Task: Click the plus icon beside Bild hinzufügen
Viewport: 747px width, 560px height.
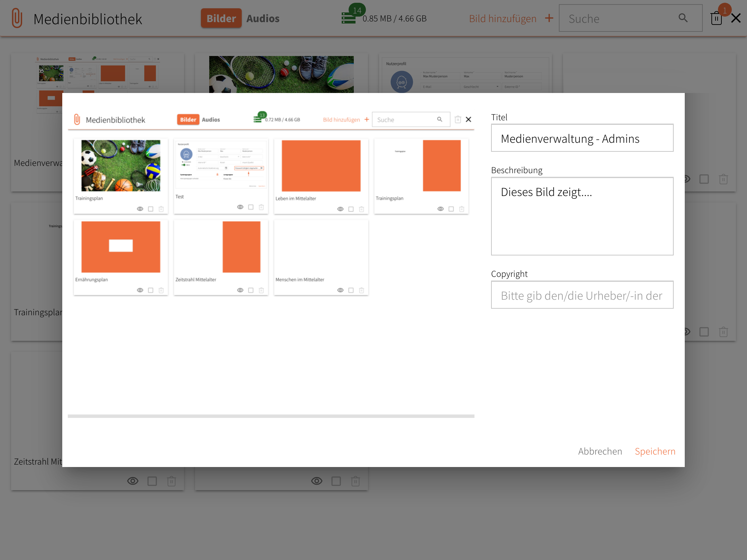Action: click(x=549, y=18)
